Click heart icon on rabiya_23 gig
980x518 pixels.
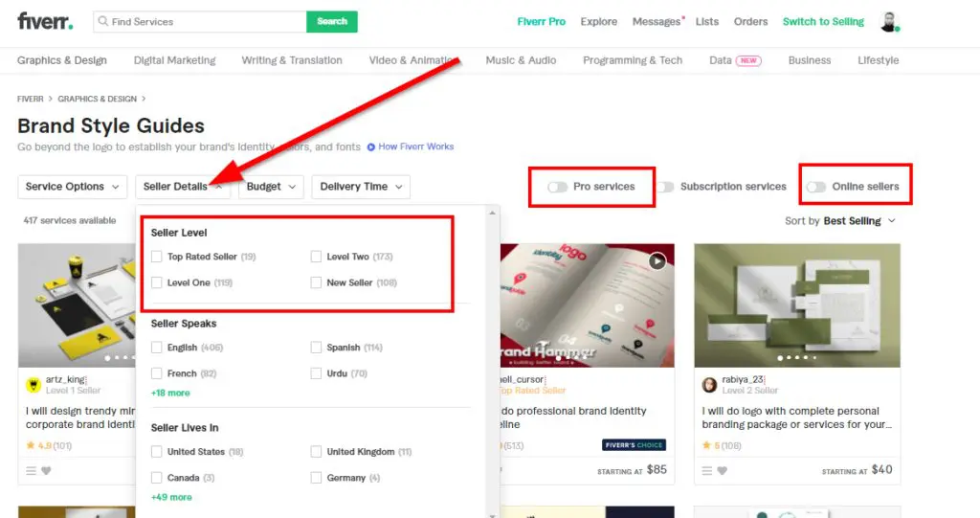pos(722,470)
